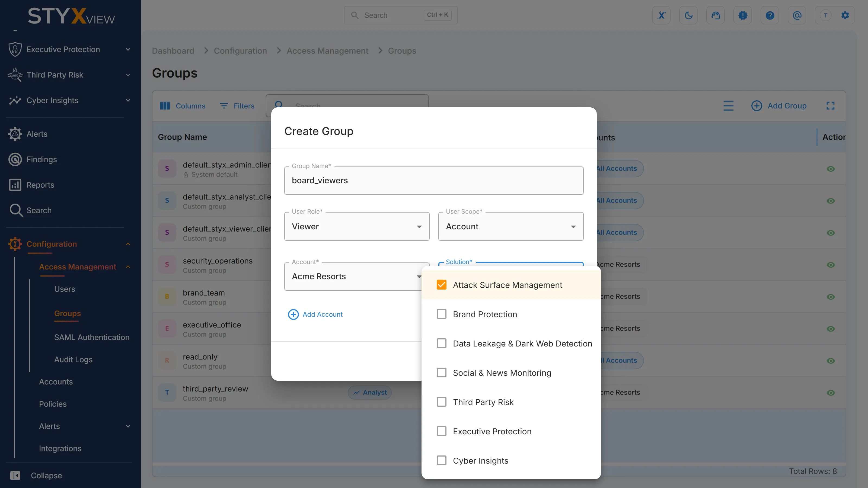Go to Access Management breadcrumb
Screen dimensions: 868x488
pos(327,51)
